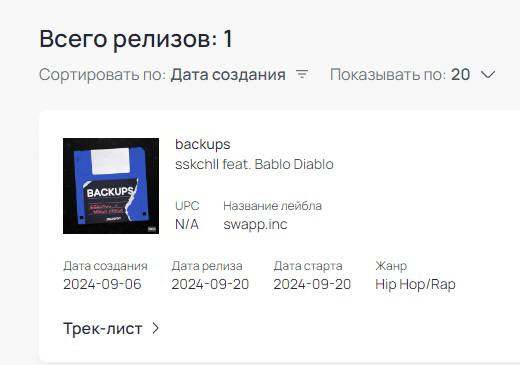Open the backups album cover thumbnail
This screenshot has width=520, height=365.
pyautogui.click(x=111, y=186)
